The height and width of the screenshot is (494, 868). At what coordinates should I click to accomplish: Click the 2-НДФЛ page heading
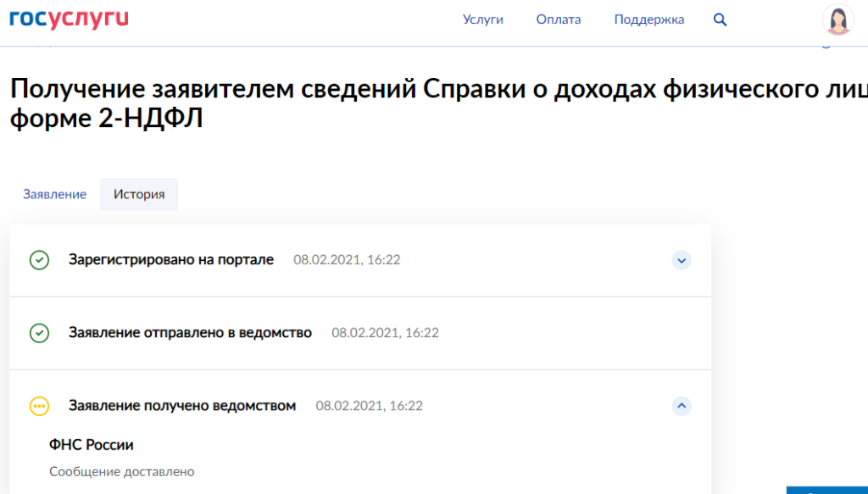point(424,103)
